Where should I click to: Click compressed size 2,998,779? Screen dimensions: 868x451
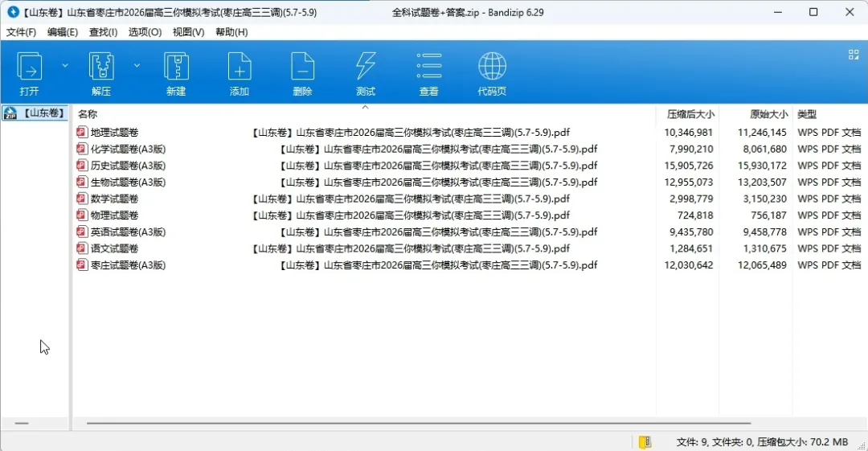(x=691, y=199)
